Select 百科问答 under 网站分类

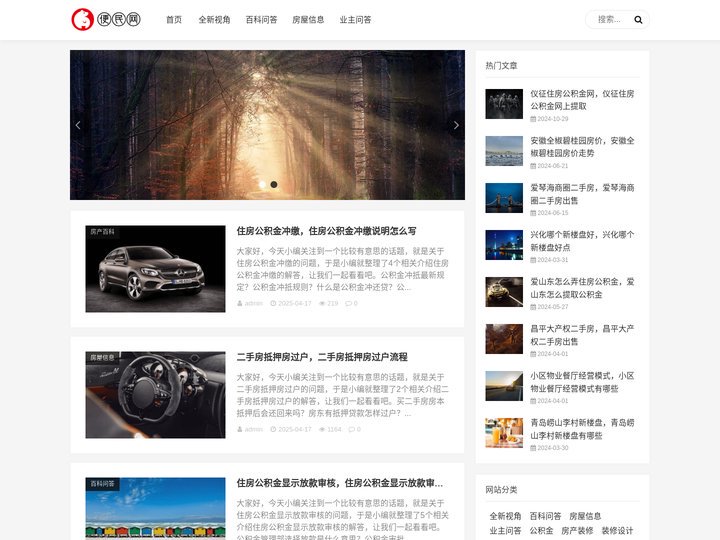tap(545, 516)
